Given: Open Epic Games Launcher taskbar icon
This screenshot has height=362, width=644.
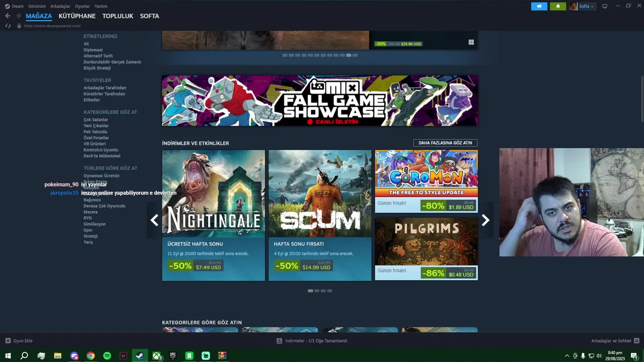Looking at the screenshot, I should click(173, 356).
